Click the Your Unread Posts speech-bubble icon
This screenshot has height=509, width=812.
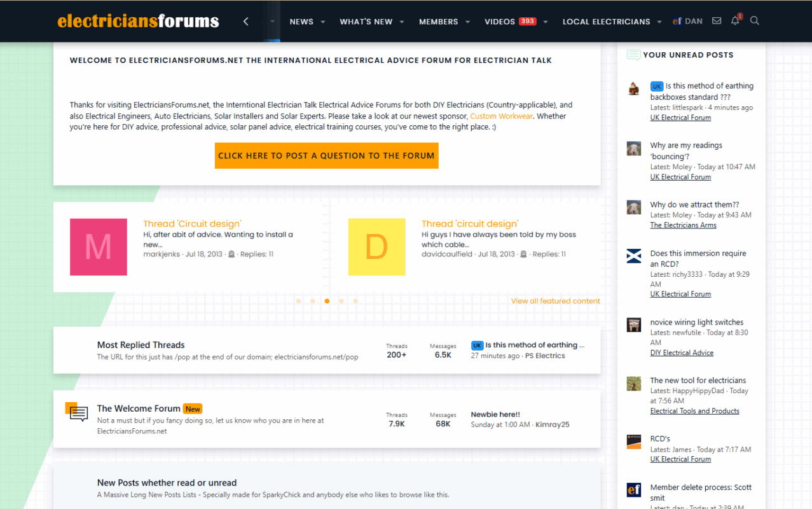(x=633, y=55)
